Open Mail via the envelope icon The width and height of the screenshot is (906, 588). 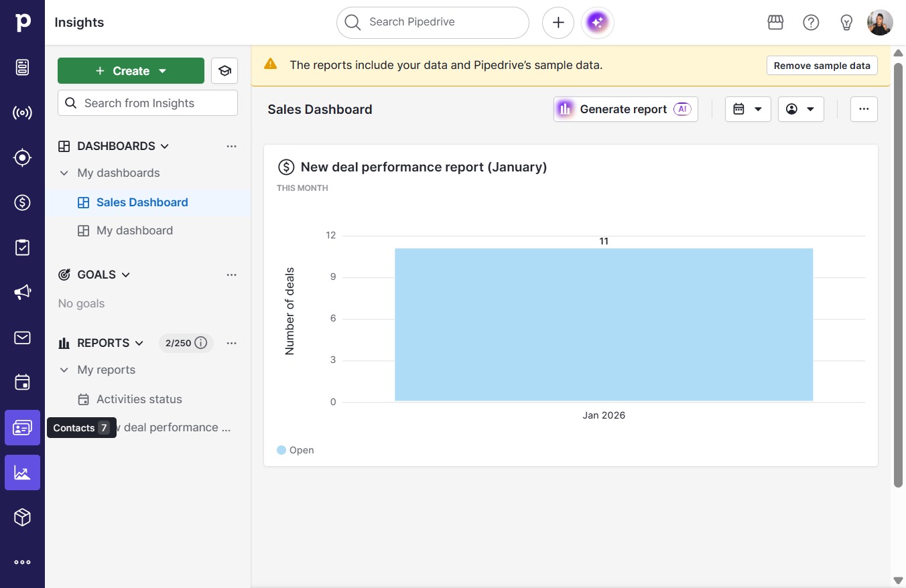click(x=23, y=338)
